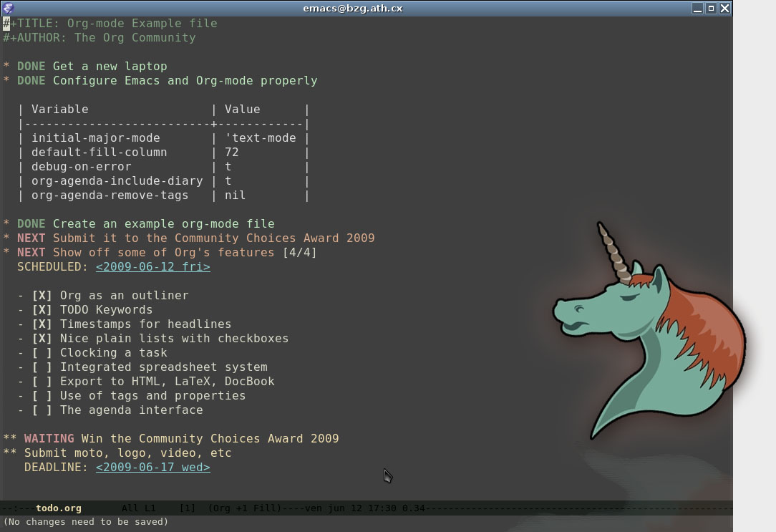776x532 pixels.
Task: Click the 'debug-on-error' table cell
Action: click(x=81, y=167)
